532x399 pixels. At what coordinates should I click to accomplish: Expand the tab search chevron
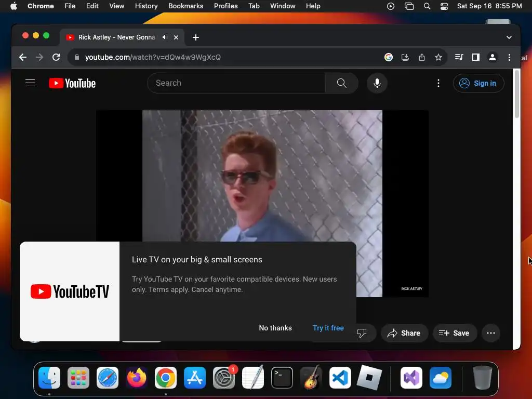[509, 37]
